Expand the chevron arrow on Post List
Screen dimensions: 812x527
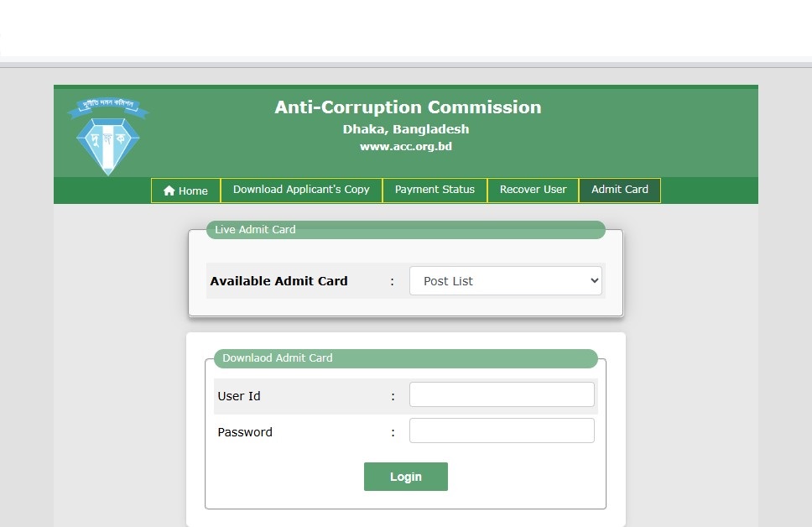point(594,281)
